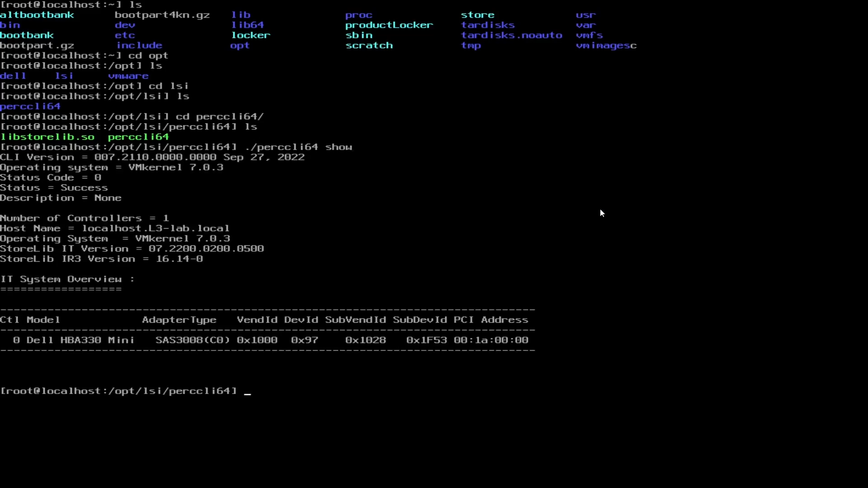Click the bootbank directory entry
868x488 pixels.
click(27, 35)
